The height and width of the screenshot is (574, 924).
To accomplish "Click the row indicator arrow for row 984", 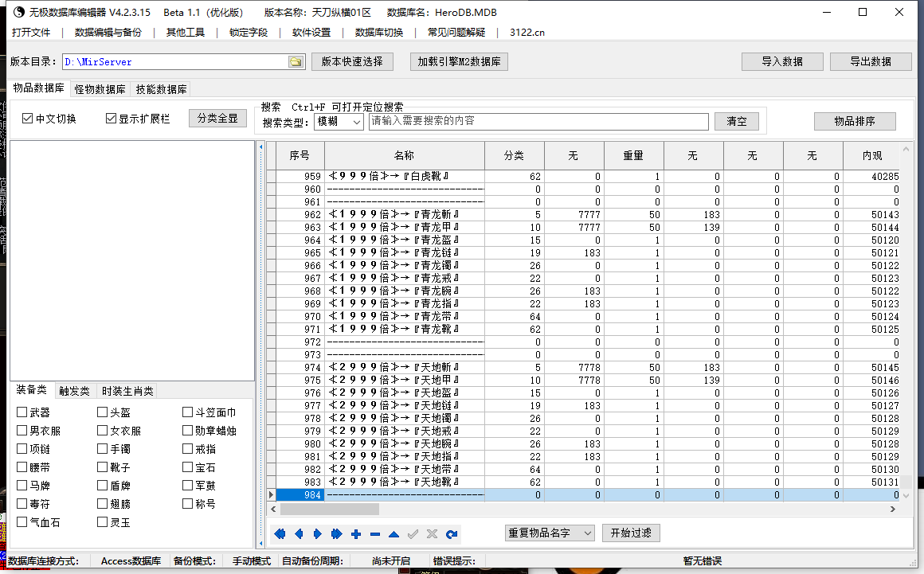I will point(271,495).
